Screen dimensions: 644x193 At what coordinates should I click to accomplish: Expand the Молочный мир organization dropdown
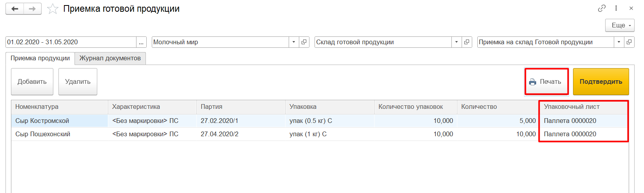tap(294, 42)
